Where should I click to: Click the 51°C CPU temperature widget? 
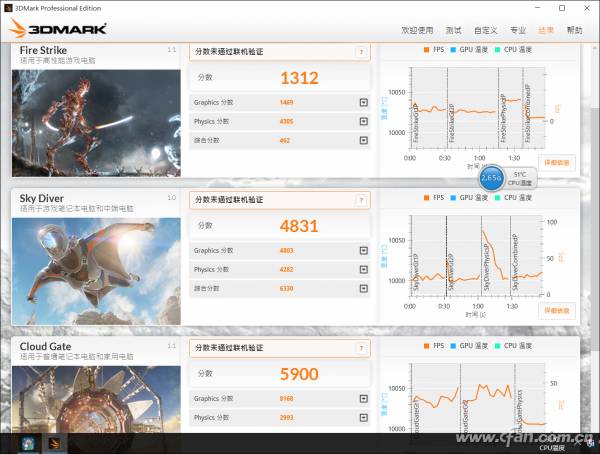coord(520,178)
